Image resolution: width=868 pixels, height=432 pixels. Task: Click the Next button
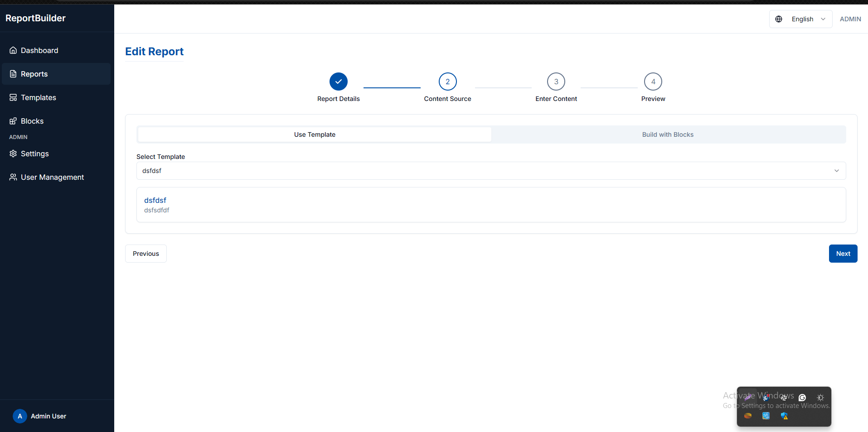point(843,254)
